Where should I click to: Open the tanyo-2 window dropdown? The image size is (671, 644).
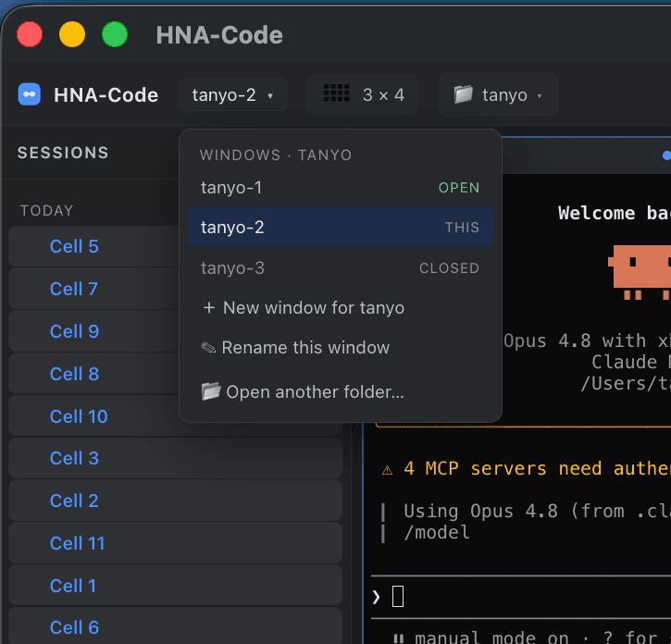click(233, 95)
